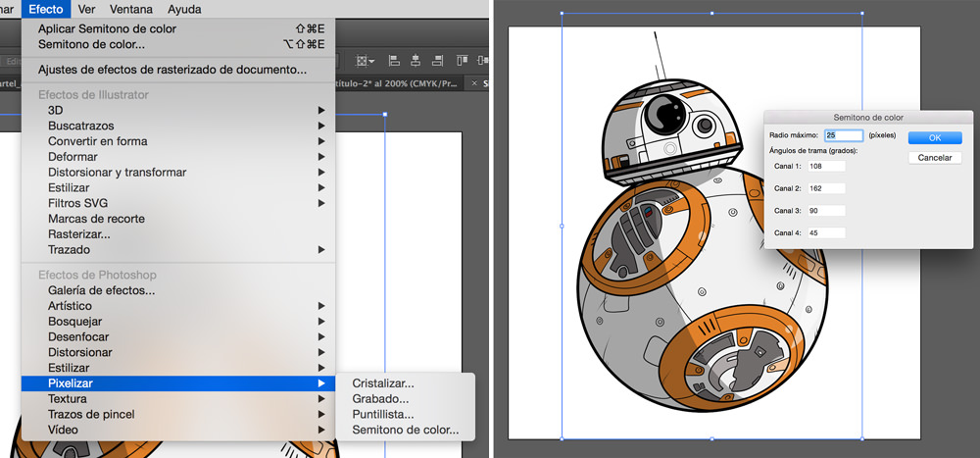Choose Aplicar Semitono de color
The image size is (980, 458).
(x=178, y=28)
